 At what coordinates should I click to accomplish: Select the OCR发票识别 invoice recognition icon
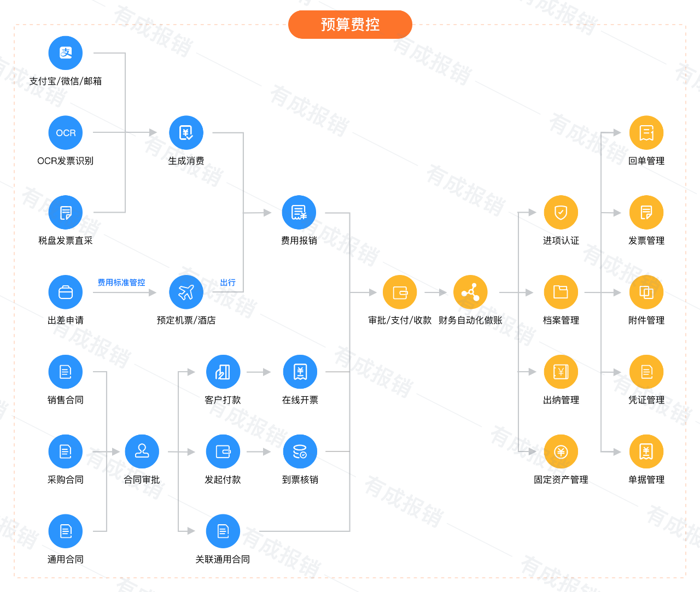(66, 133)
